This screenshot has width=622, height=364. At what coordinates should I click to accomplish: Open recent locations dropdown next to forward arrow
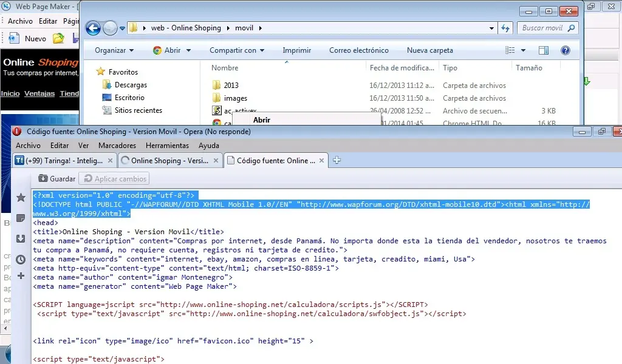tap(122, 29)
